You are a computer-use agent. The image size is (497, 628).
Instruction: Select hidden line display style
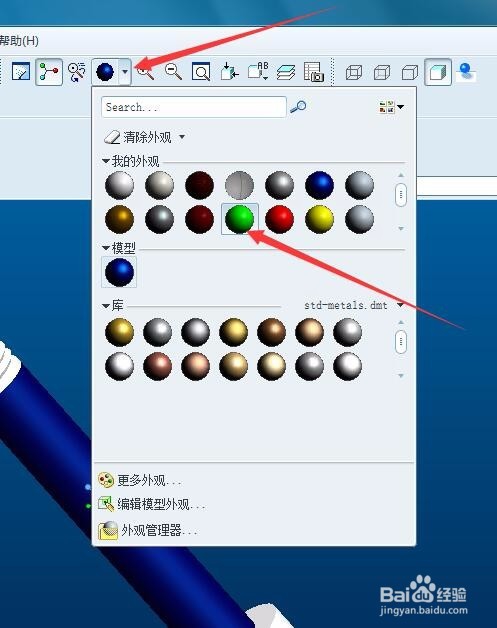(x=382, y=73)
